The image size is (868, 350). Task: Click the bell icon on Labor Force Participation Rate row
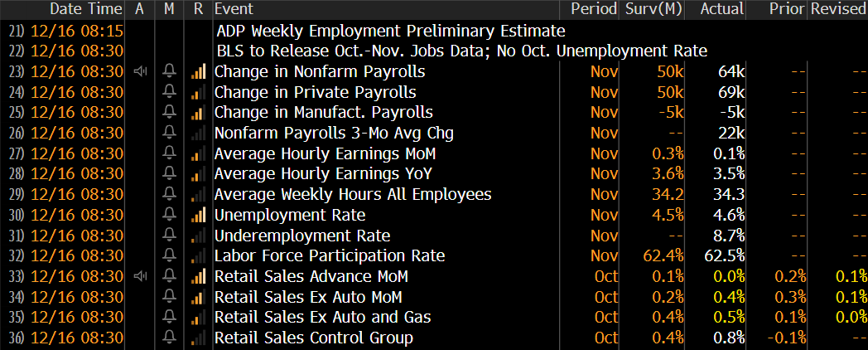pyautogui.click(x=170, y=255)
